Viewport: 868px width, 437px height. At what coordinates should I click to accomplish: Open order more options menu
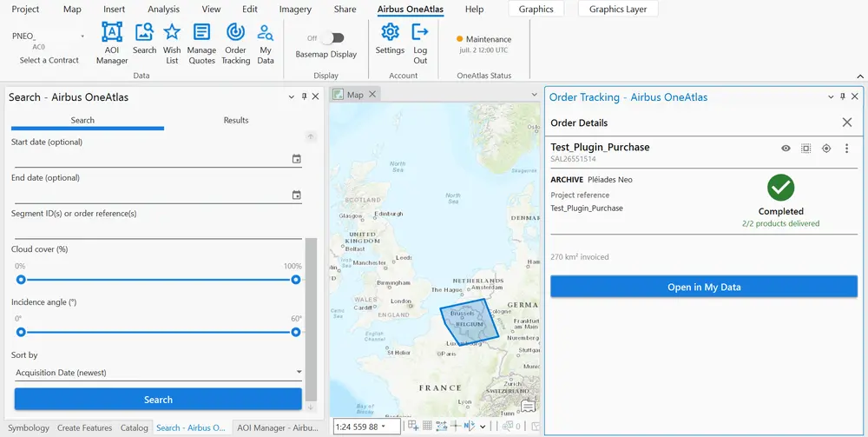846,149
